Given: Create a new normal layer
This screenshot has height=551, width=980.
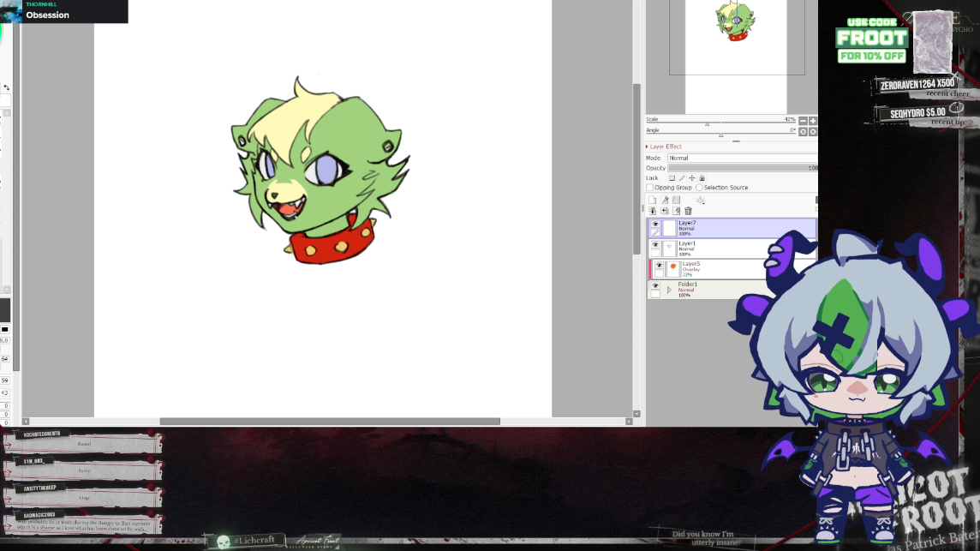Looking at the screenshot, I should point(652,201).
